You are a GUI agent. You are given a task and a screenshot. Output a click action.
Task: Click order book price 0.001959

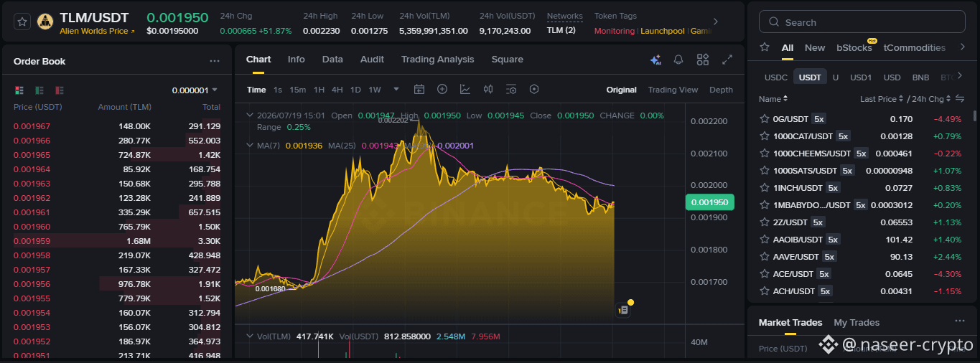coord(32,241)
